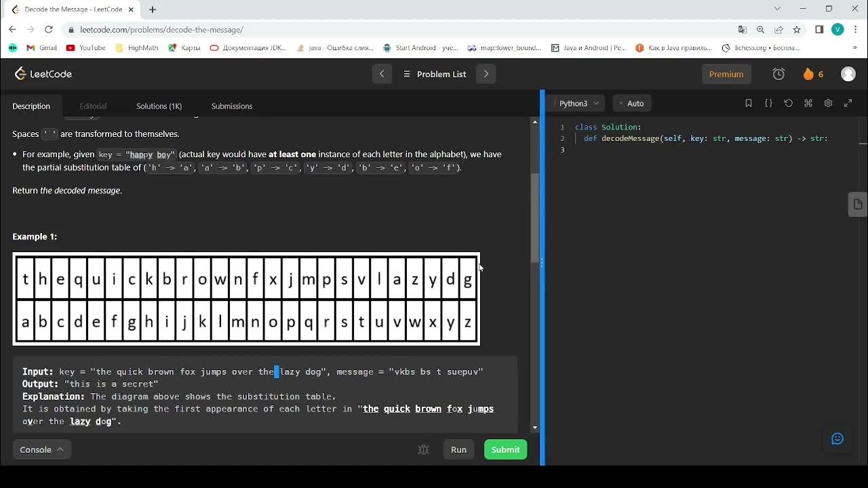Screen dimensions: 868x488
Task: Click the streak fire icon
Action: point(808,74)
